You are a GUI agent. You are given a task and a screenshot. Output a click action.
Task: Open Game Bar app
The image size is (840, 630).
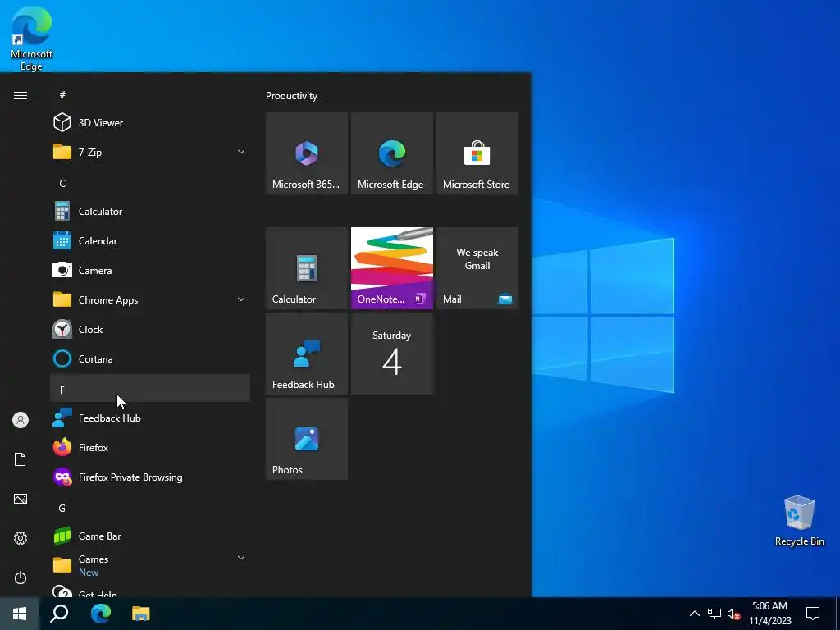150,536
